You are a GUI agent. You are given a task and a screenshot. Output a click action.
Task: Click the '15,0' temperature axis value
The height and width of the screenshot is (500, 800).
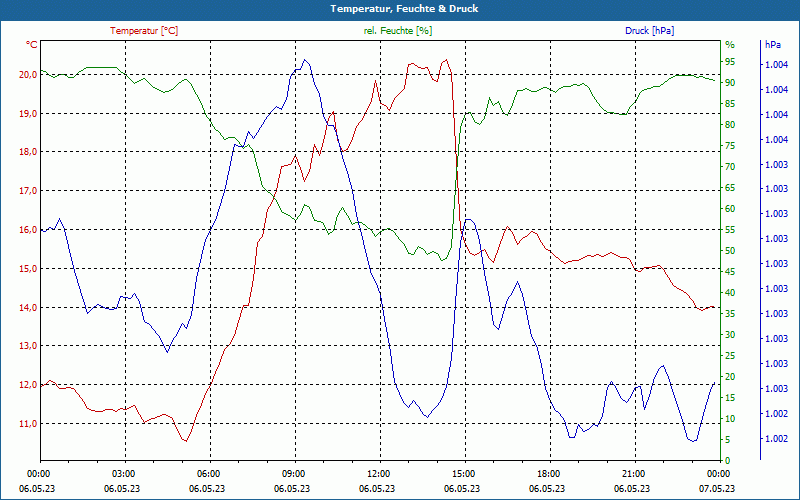(x=28, y=268)
